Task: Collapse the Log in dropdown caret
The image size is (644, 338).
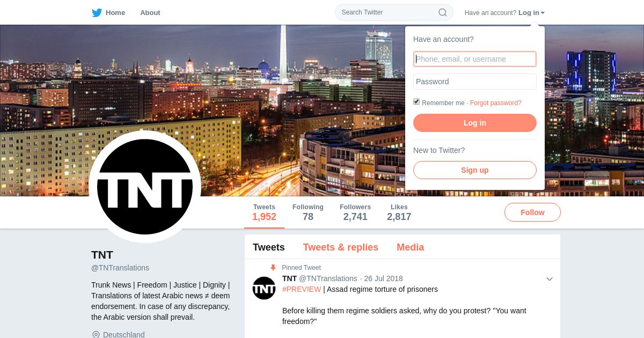Action: (x=543, y=13)
